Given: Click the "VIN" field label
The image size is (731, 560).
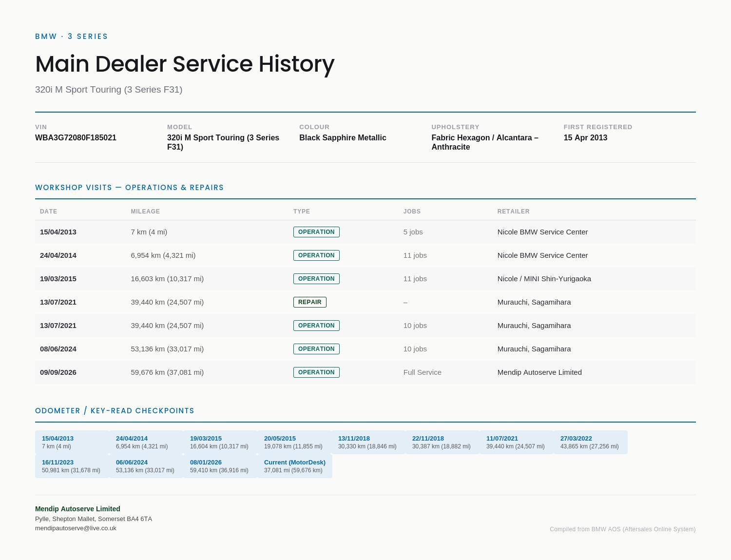Looking at the screenshot, I should pos(41,127).
